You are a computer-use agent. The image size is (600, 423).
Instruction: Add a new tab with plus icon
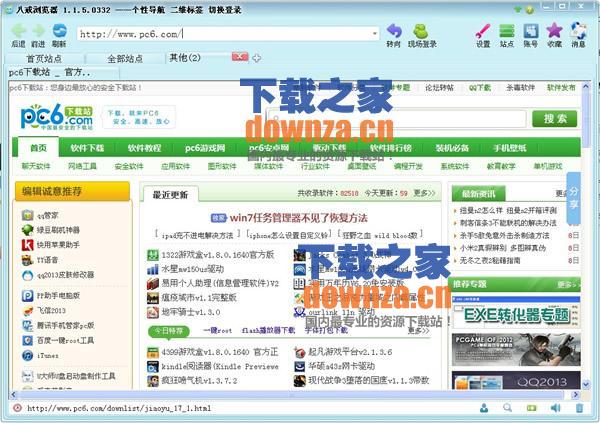[256, 58]
